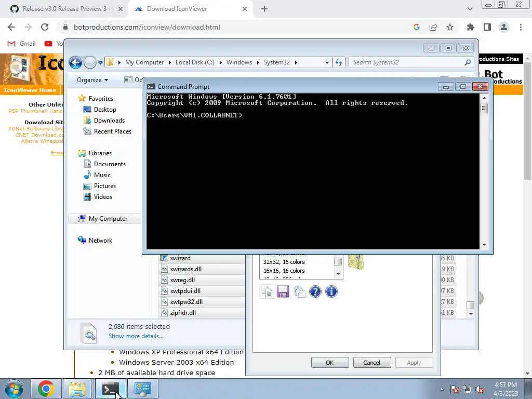Expand the address bar history dropdown

click(327, 62)
